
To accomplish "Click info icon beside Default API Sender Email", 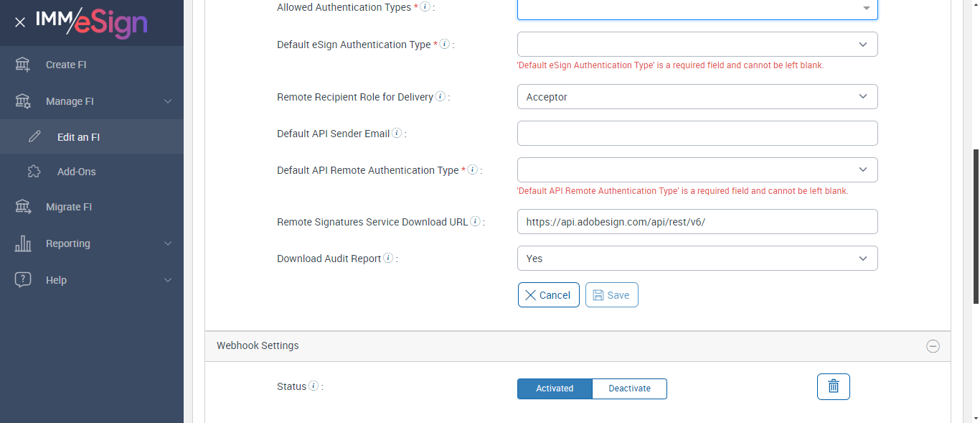I will tap(397, 134).
